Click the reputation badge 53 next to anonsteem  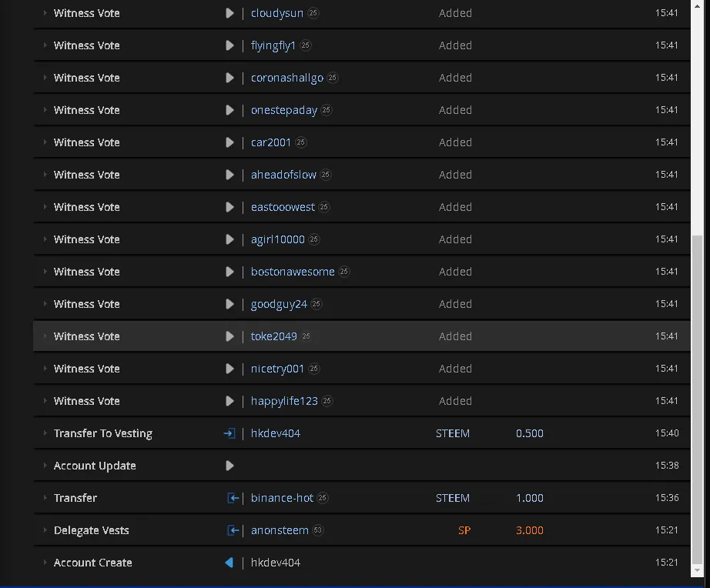click(318, 530)
